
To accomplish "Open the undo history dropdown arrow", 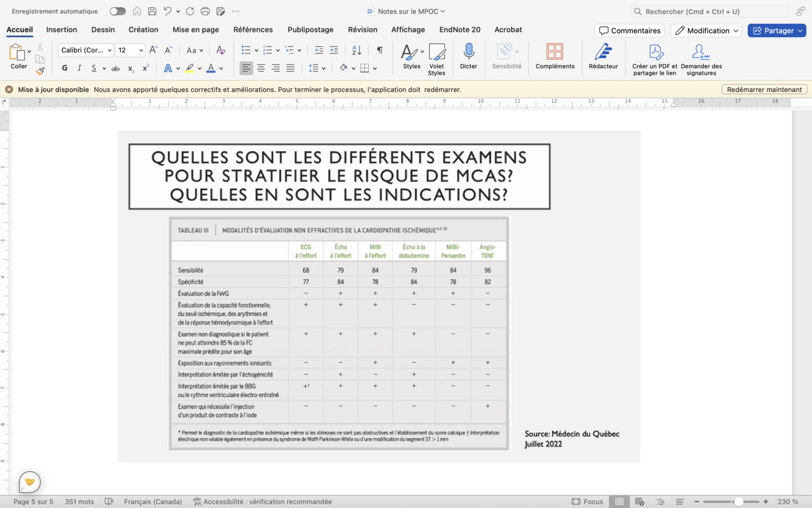I will [178, 12].
